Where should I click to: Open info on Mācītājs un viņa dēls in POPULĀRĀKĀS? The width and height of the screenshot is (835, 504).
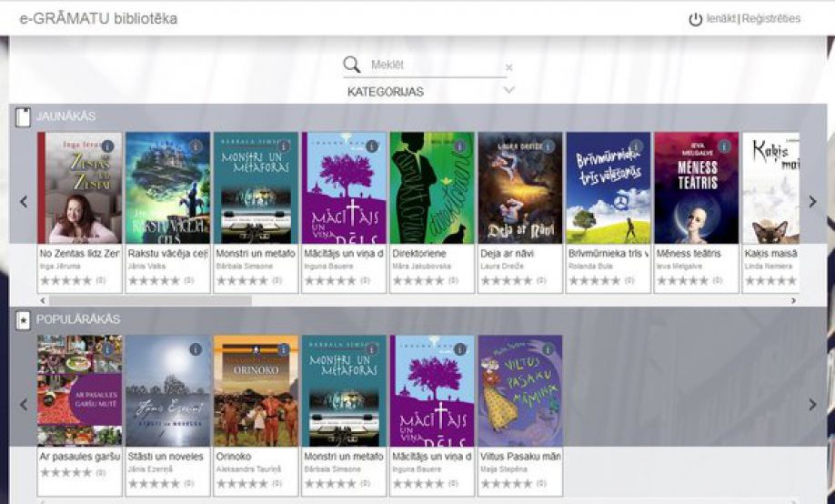tap(460, 349)
